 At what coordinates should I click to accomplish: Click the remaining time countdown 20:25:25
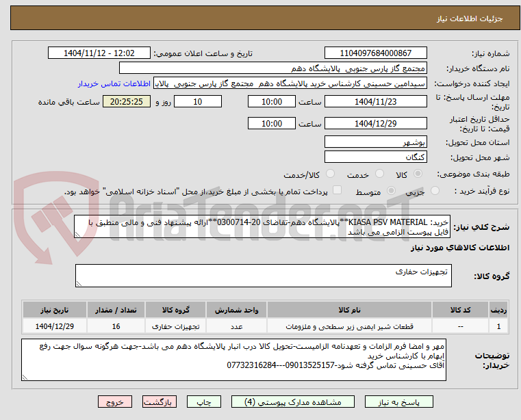click(x=127, y=102)
